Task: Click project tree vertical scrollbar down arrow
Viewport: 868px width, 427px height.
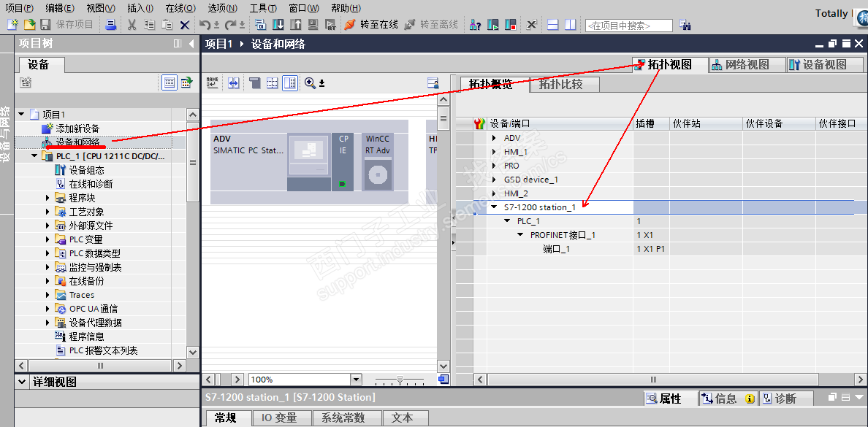Action: pyautogui.click(x=192, y=351)
